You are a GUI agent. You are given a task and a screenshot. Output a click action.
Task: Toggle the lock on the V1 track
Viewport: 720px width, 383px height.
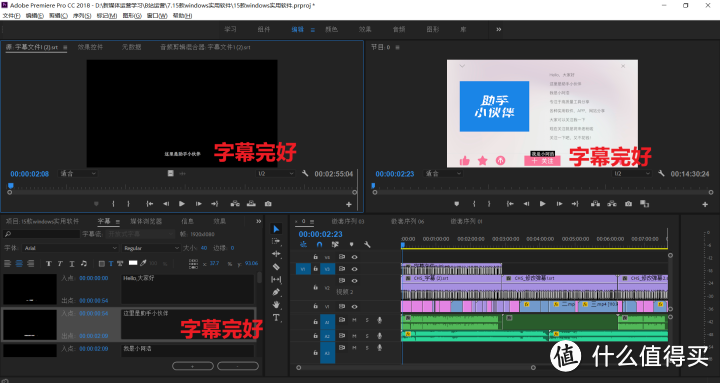[x=315, y=306]
